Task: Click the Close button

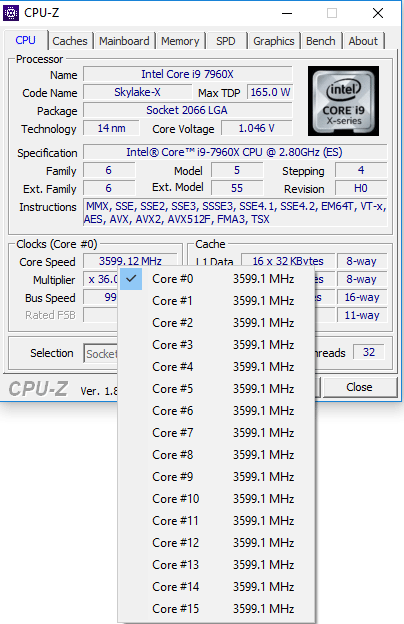Action: tap(359, 387)
